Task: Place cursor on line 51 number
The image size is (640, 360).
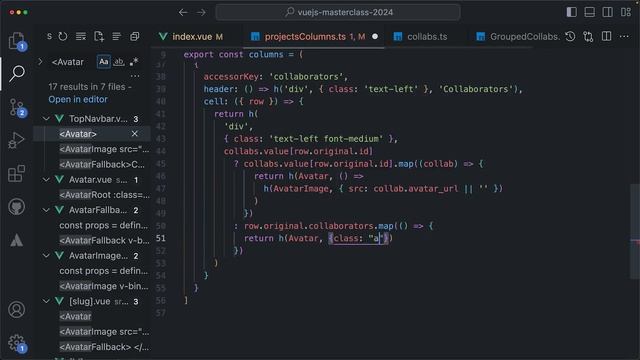Action: (x=161, y=238)
